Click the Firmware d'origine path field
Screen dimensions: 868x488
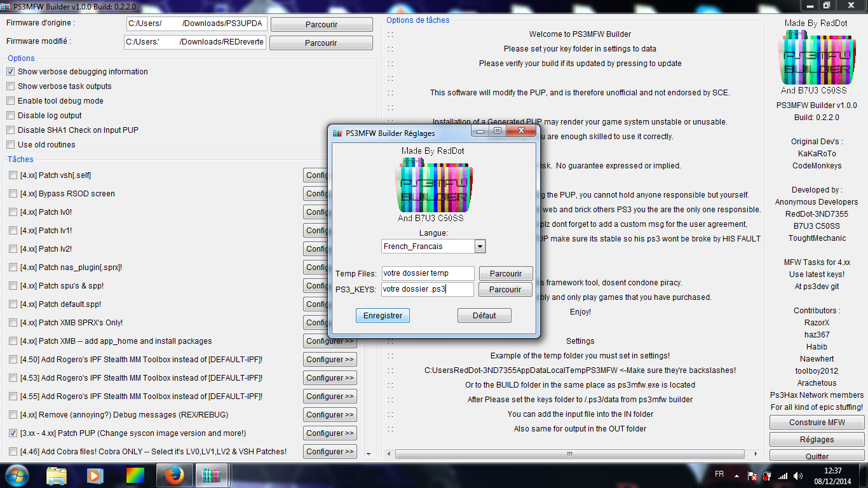pos(197,24)
